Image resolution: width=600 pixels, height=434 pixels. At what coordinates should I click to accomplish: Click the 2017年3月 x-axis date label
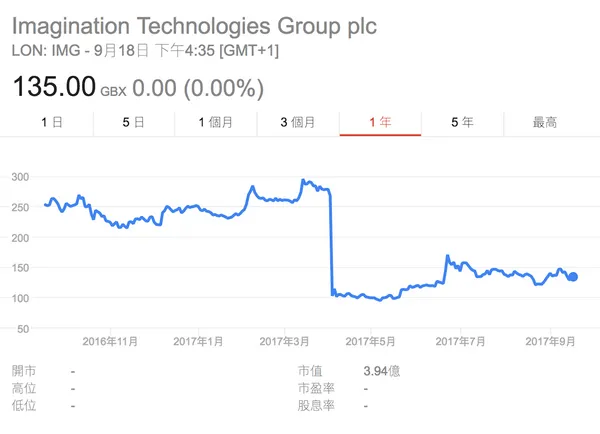click(286, 342)
